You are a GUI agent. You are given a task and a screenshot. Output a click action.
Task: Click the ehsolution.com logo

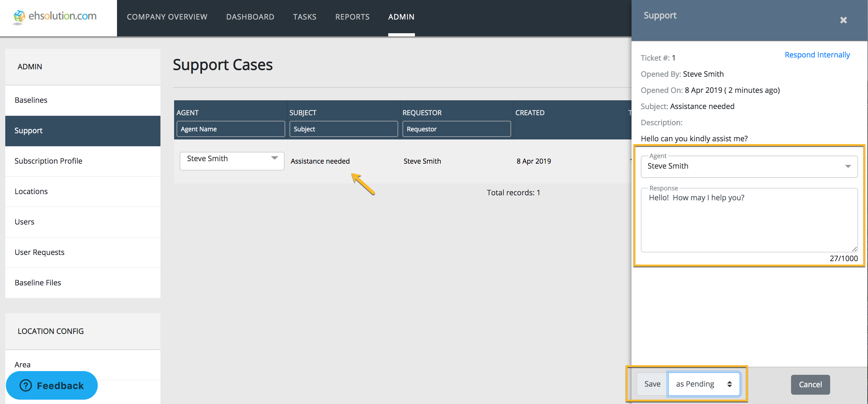click(x=55, y=16)
